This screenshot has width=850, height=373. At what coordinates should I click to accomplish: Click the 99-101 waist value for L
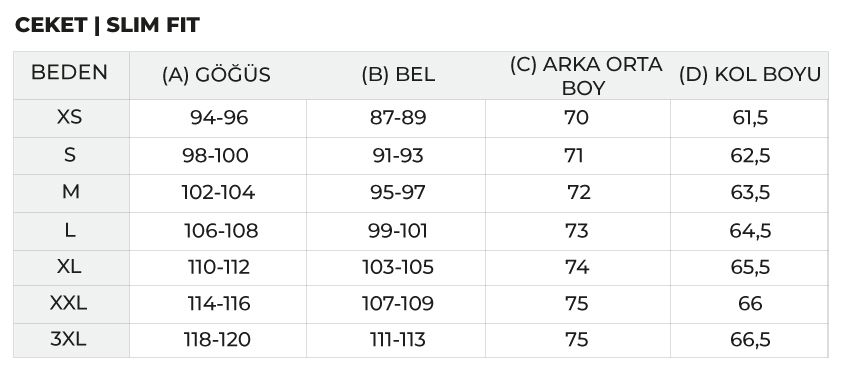[398, 231]
